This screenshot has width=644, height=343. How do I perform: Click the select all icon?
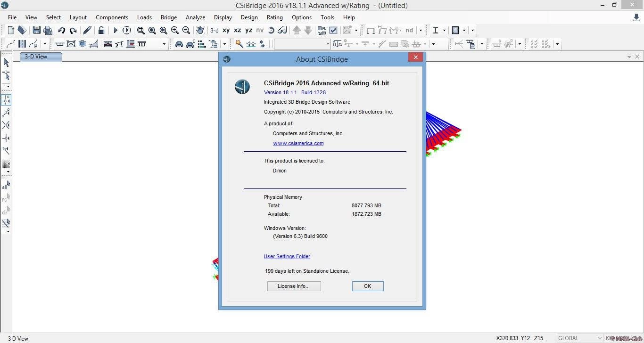[6, 185]
